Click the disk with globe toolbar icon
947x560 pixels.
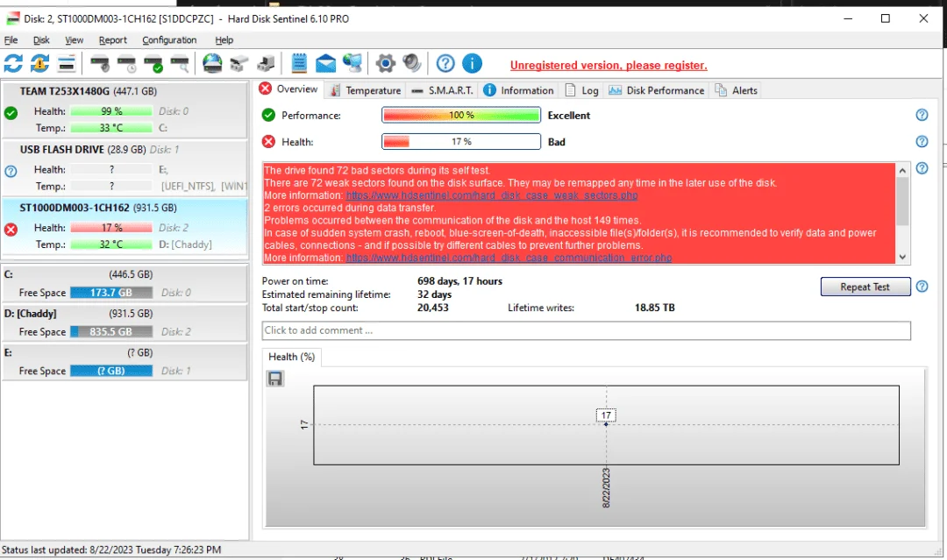[x=212, y=63]
